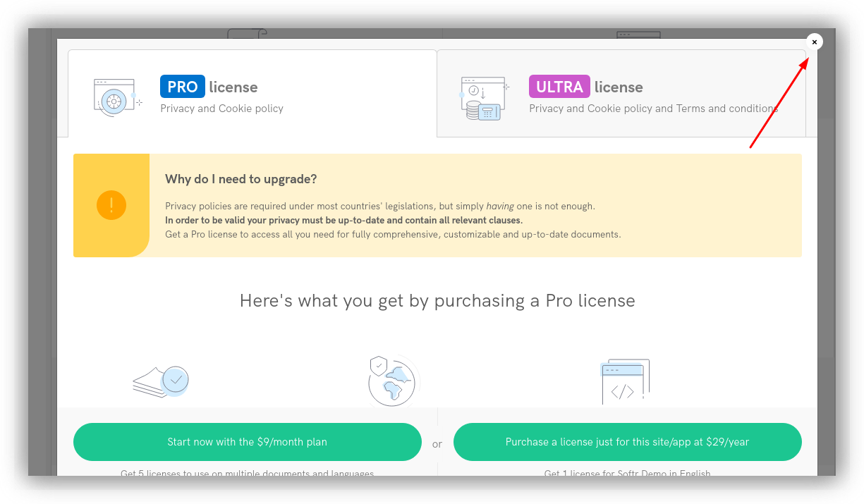Screen dimensions: 864x504
Task: Click 'Here's what you get' heading text
Action: pos(437,301)
